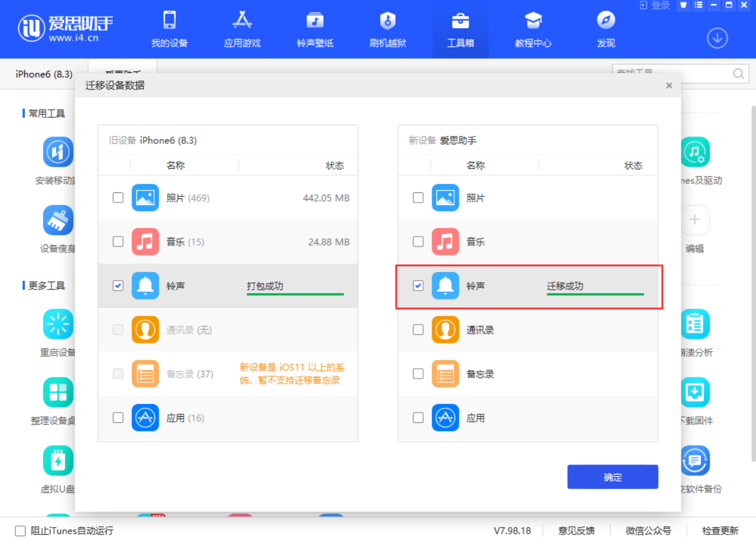Switch to 我的设备 tab

(x=169, y=30)
